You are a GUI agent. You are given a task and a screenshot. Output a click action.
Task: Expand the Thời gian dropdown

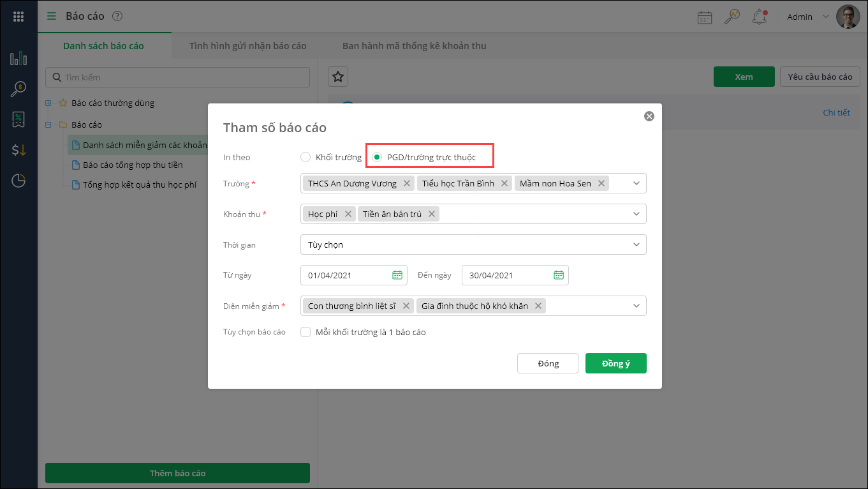(x=473, y=244)
